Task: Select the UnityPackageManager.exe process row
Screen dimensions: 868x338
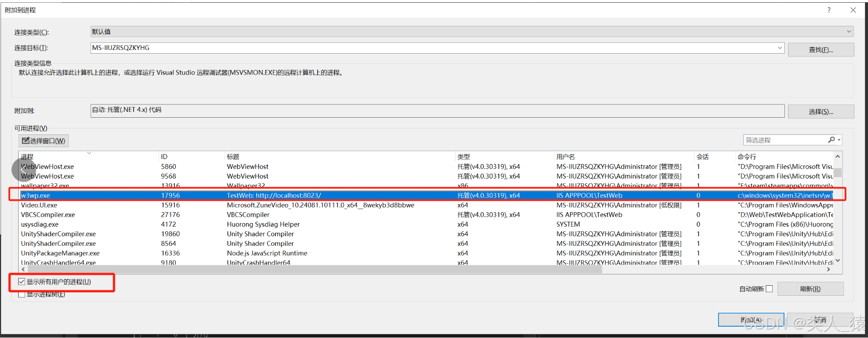Action: [x=426, y=253]
